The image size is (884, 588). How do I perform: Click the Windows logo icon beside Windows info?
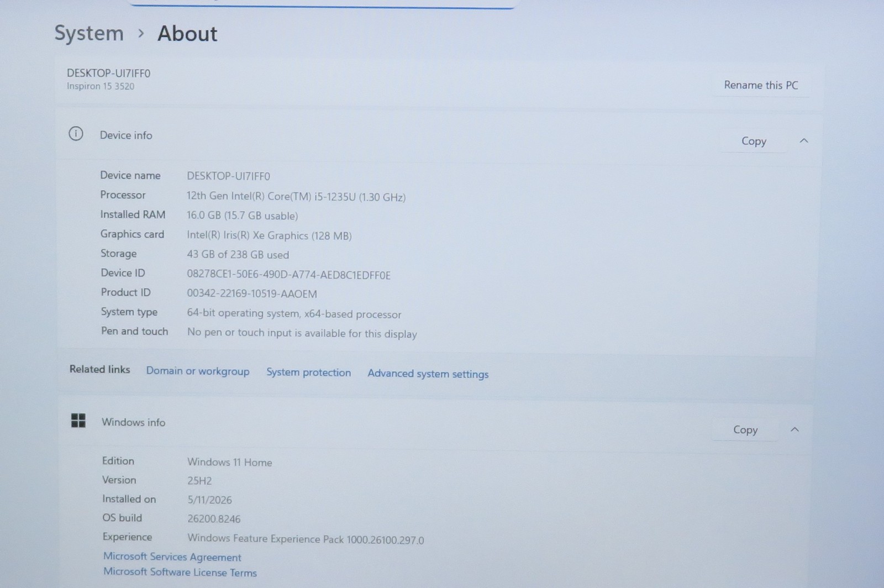click(x=78, y=421)
